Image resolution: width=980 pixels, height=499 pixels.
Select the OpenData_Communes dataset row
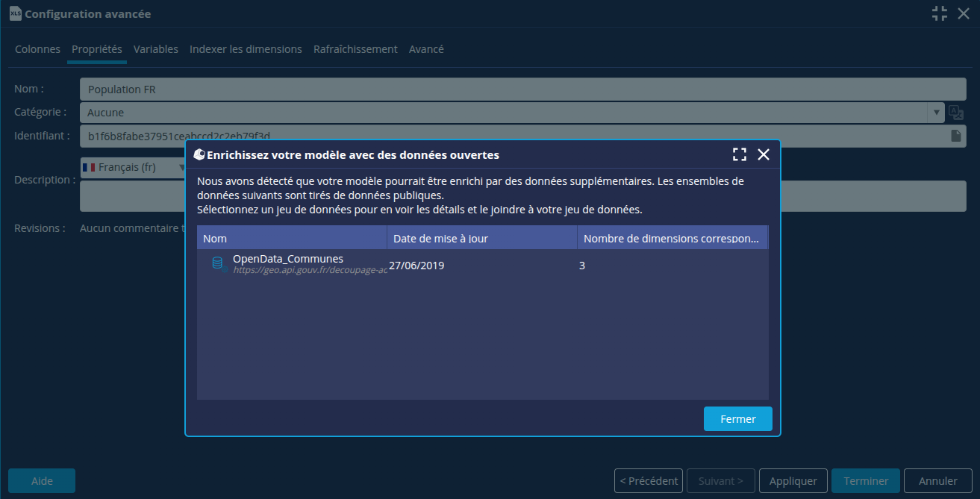[481, 265]
